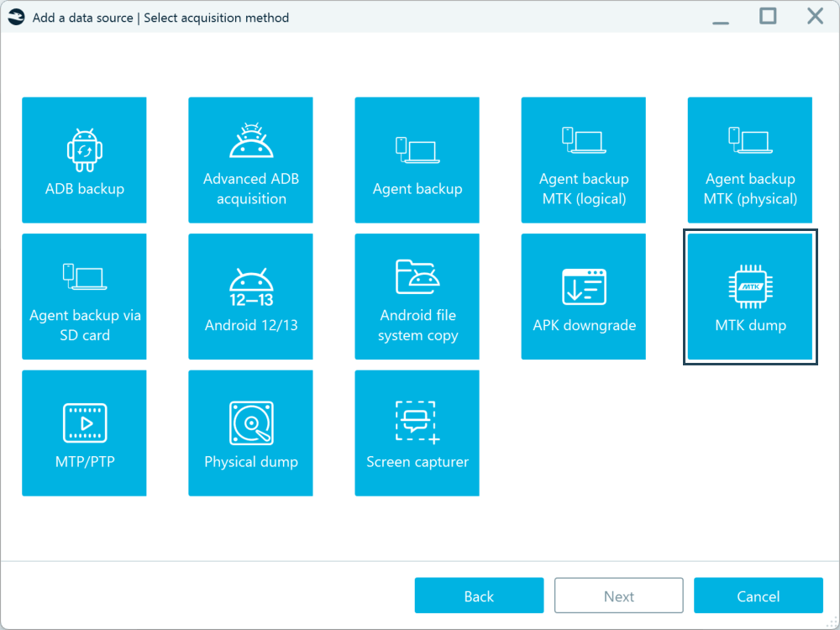Select the ADB backup tile
Viewport: 840px width, 630px height.
84,160
